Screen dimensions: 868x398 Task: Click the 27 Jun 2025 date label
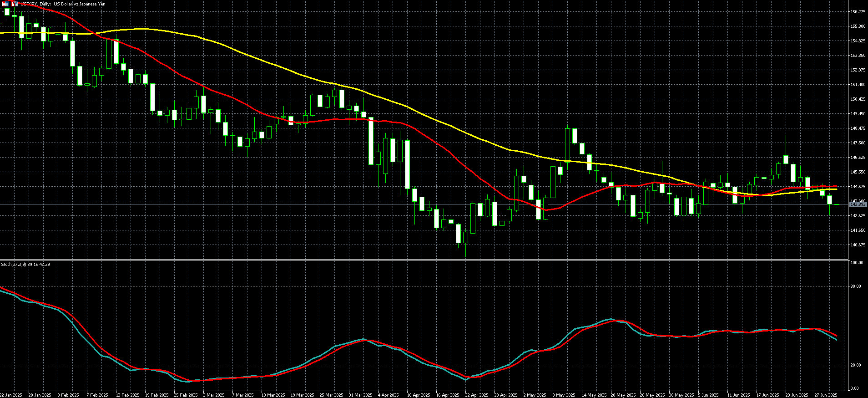[827, 395]
